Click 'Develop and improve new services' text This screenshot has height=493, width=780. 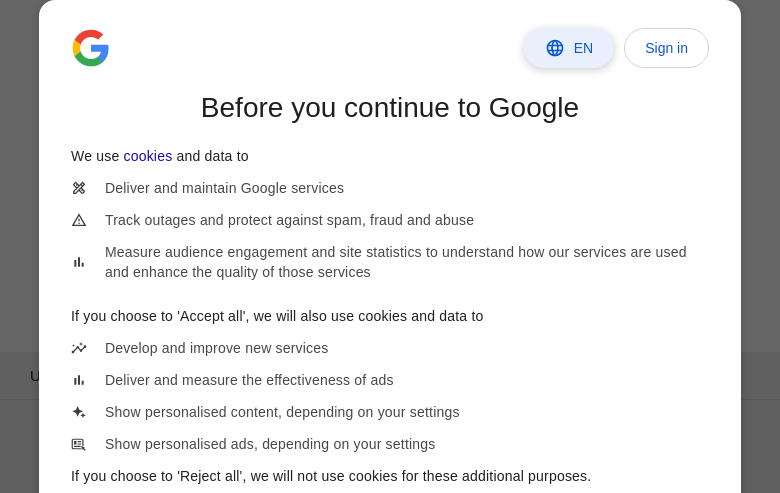click(x=216, y=348)
